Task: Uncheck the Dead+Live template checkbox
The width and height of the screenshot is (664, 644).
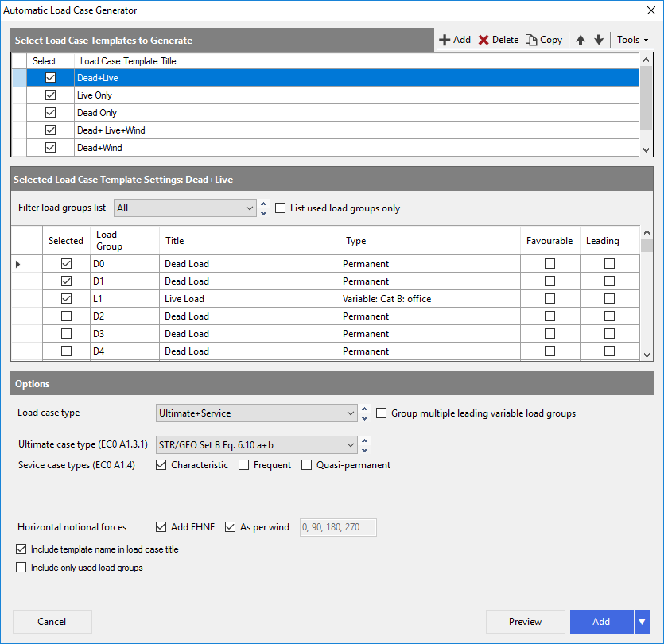Action: (x=50, y=77)
